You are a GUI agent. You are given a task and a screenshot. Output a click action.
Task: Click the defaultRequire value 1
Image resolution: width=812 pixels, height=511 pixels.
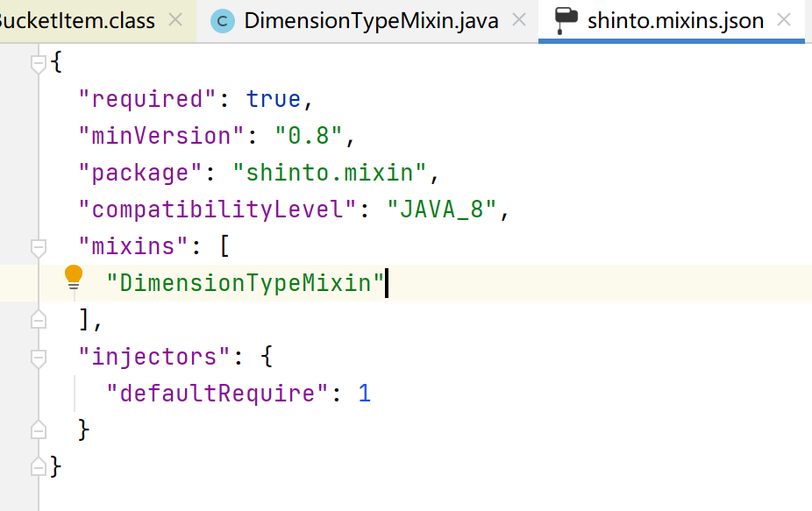coord(364,394)
